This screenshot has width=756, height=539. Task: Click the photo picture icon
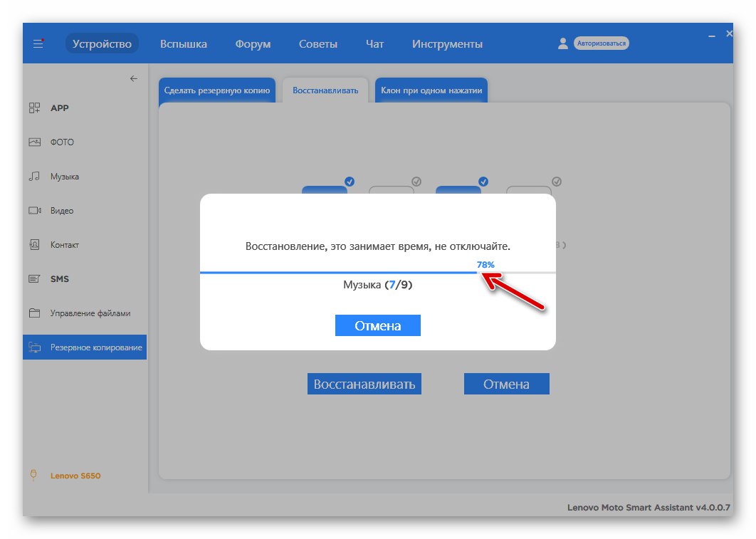tap(34, 142)
